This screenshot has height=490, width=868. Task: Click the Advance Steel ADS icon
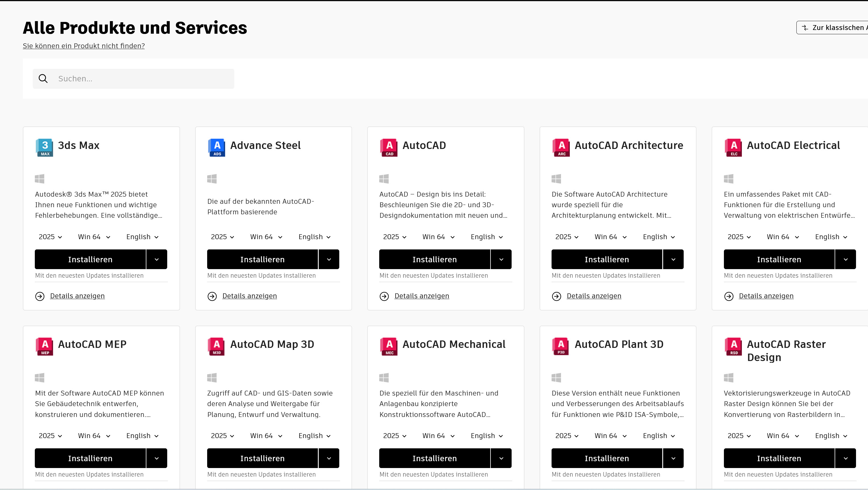tap(216, 147)
